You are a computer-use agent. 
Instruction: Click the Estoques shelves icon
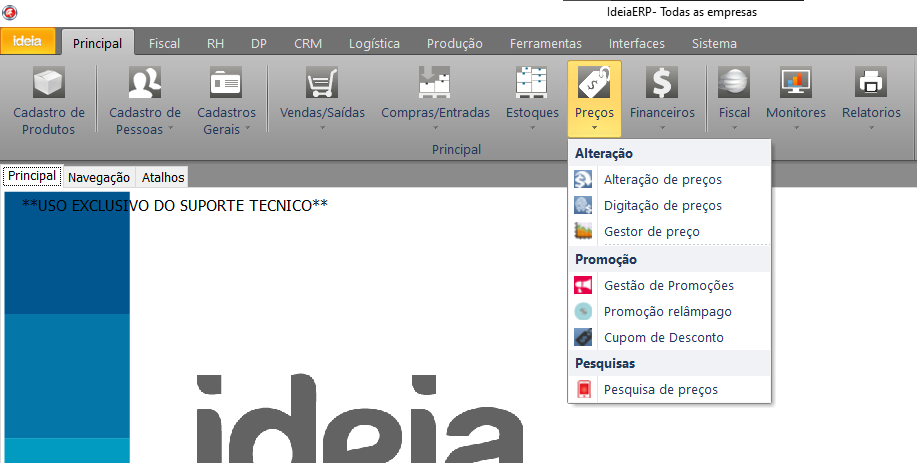pos(532,82)
